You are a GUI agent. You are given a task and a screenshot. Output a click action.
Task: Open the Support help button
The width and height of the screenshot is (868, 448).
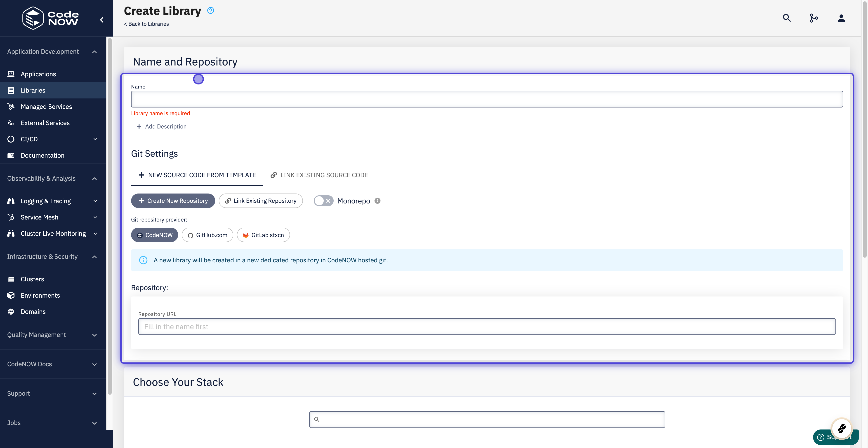point(836,437)
